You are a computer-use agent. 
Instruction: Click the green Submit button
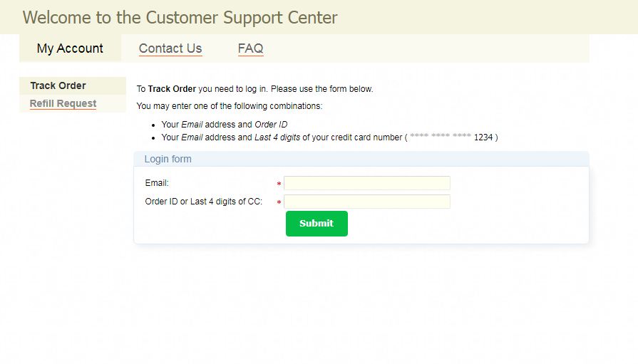coord(317,223)
